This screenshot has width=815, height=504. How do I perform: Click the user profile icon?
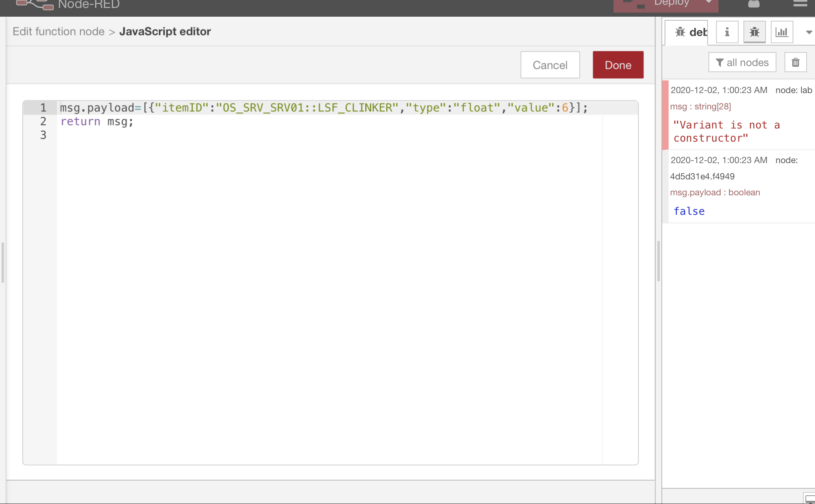(755, 4)
